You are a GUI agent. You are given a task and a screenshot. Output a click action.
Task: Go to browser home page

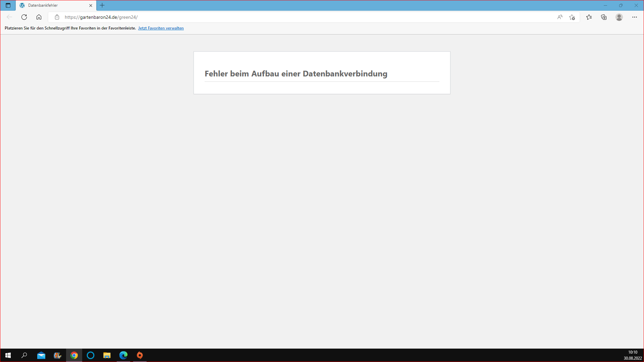click(39, 17)
